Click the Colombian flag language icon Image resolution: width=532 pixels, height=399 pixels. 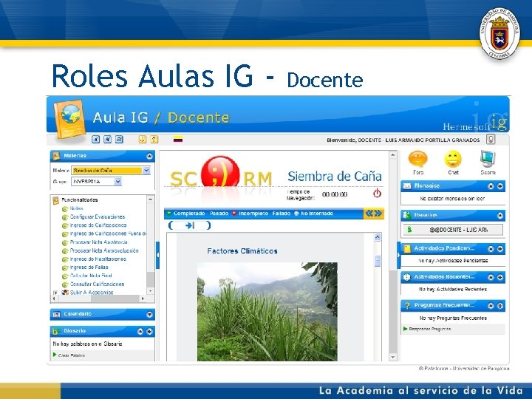click(x=178, y=139)
